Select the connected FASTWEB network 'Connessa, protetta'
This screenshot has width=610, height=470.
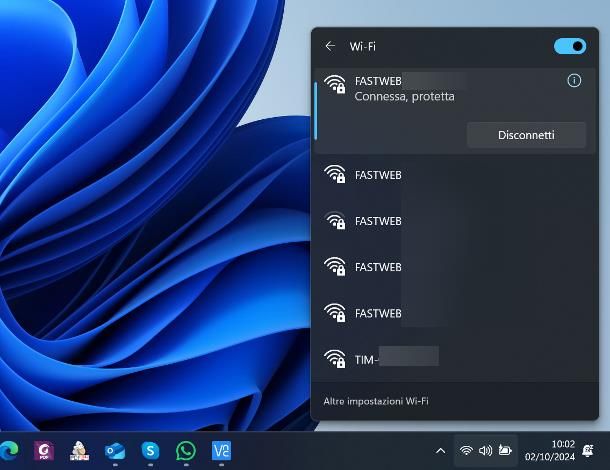pyautogui.click(x=455, y=110)
